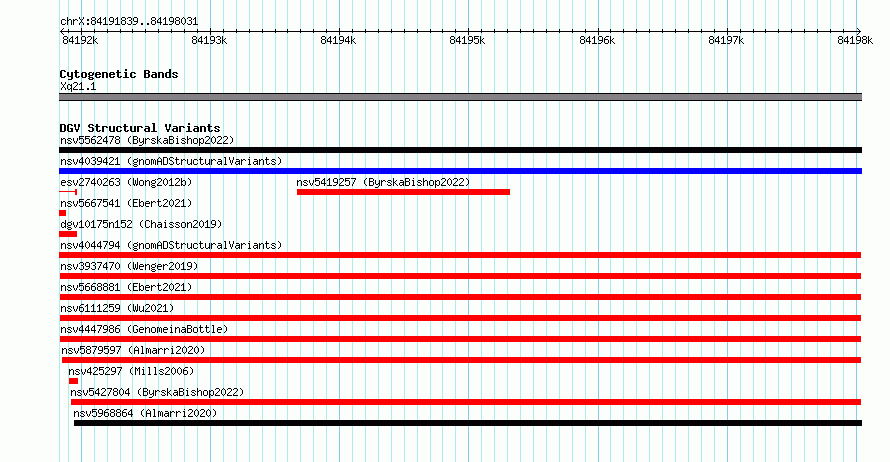
Task: Open variant label nsv5668881 (Ebert2021)
Action: 126,287
